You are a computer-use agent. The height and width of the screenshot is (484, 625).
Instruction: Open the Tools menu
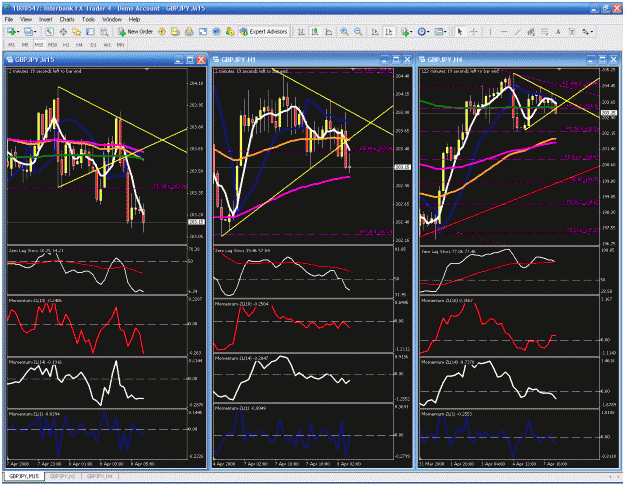[88, 19]
